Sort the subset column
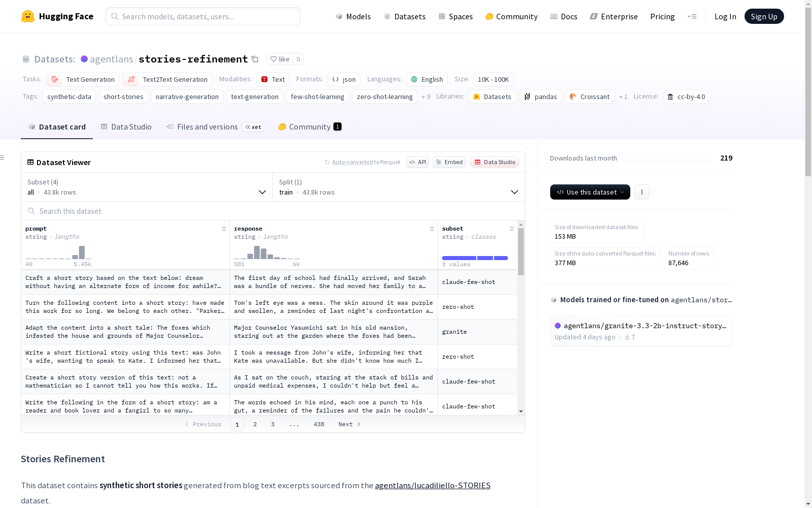 pyautogui.click(x=512, y=229)
